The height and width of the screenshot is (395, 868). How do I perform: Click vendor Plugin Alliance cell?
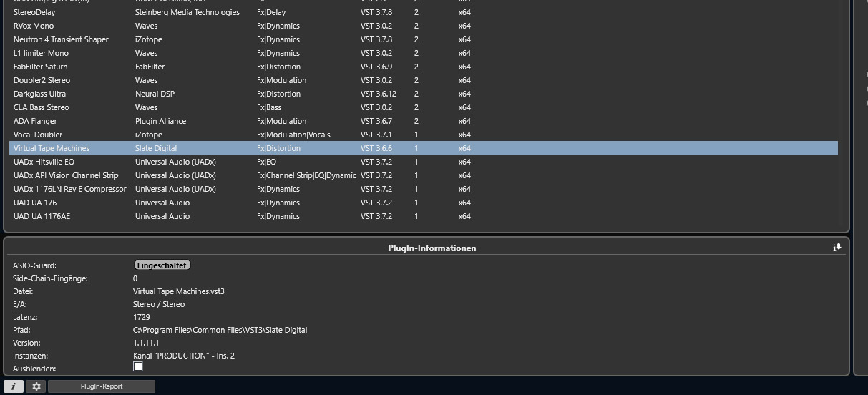click(160, 121)
